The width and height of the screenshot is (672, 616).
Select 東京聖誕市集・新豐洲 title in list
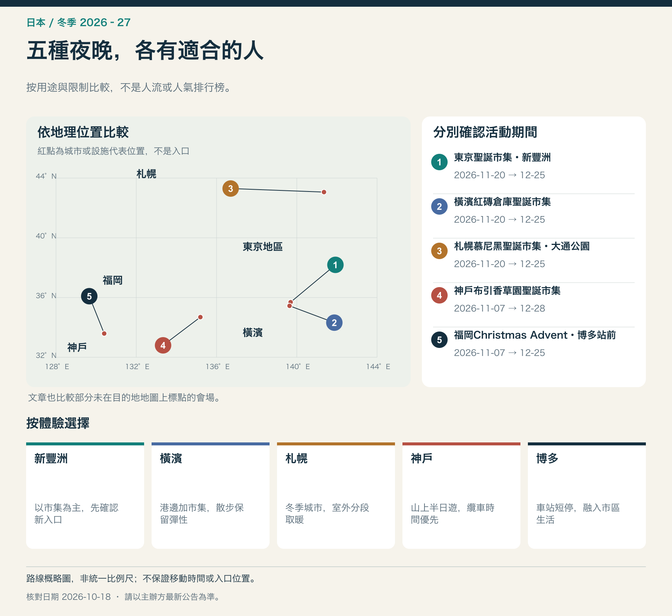(503, 158)
